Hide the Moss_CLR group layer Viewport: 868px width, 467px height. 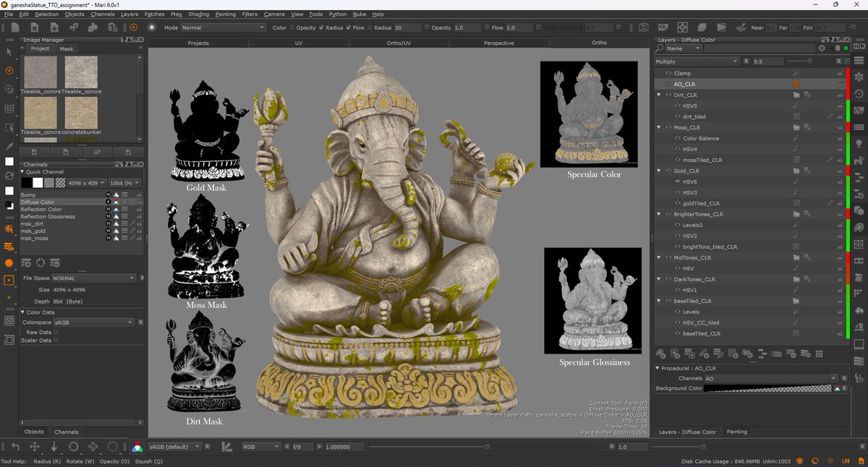pyautogui.click(x=668, y=127)
